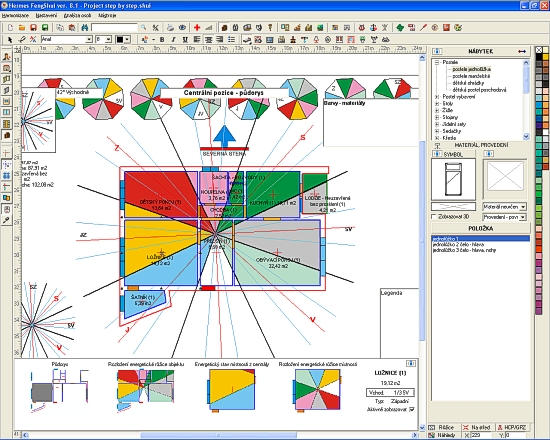The width and height of the screenshot is (550, 440).
Task: Select jednolůžko 2 čelo - hlava item
Action: 458,244
